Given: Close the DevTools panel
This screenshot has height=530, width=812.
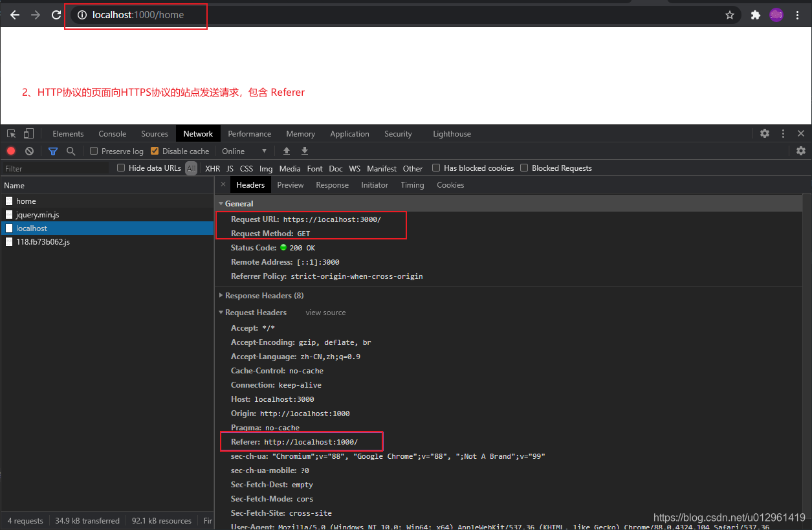Looking at the screenshot, I should coord(801,133).
